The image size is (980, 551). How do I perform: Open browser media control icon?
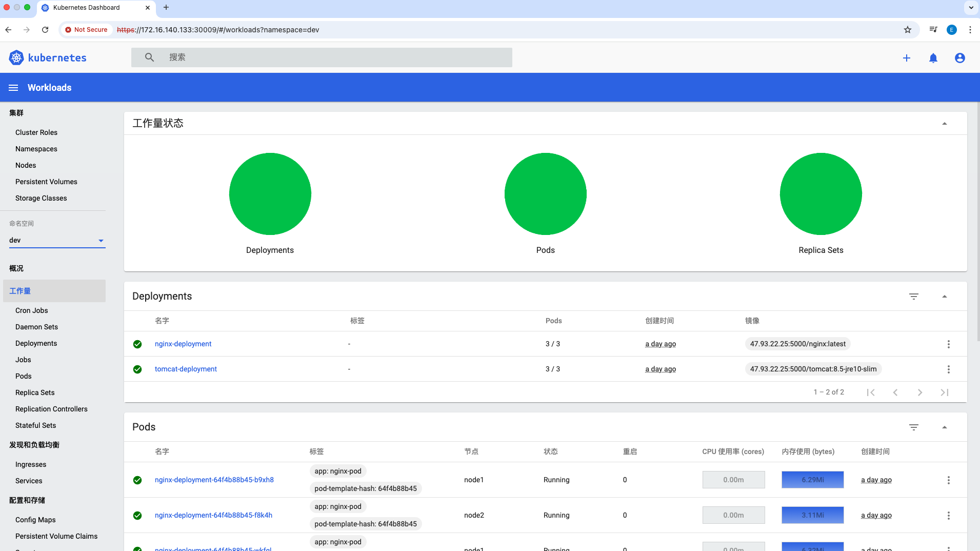coord(933,30)
